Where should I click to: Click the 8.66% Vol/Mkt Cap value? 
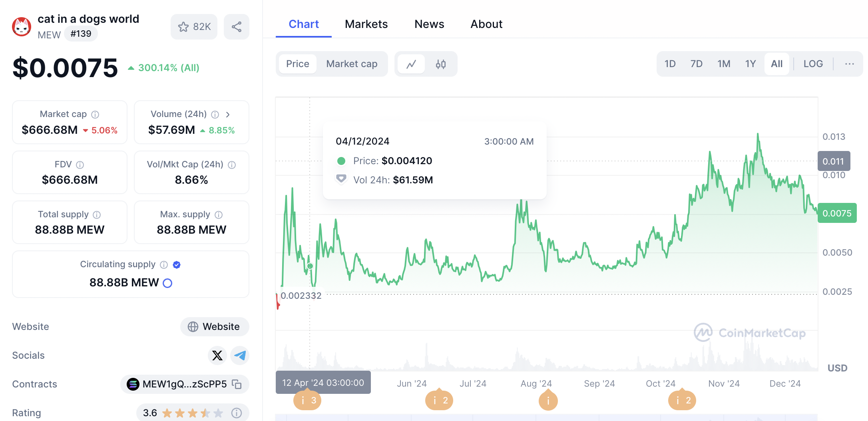191,180
